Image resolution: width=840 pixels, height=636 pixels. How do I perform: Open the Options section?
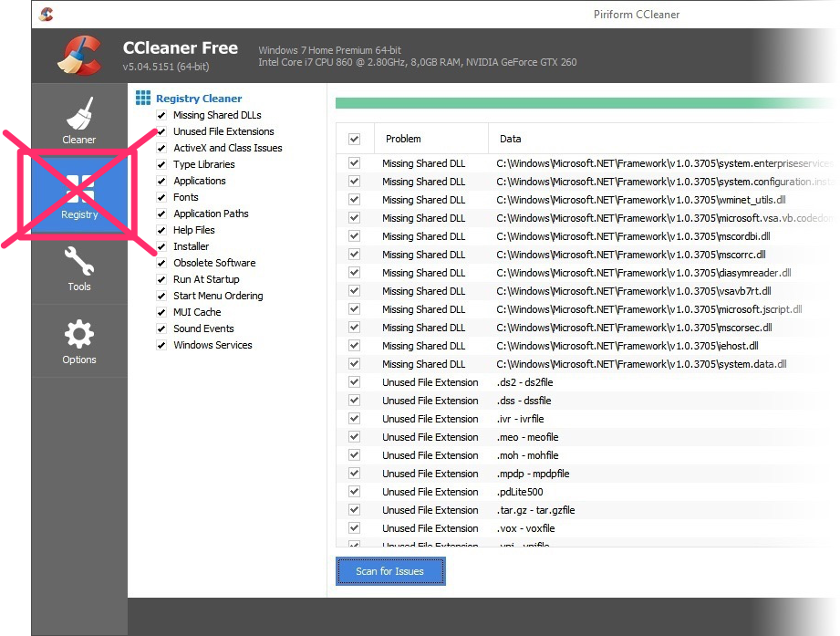(x=79, y=342)
